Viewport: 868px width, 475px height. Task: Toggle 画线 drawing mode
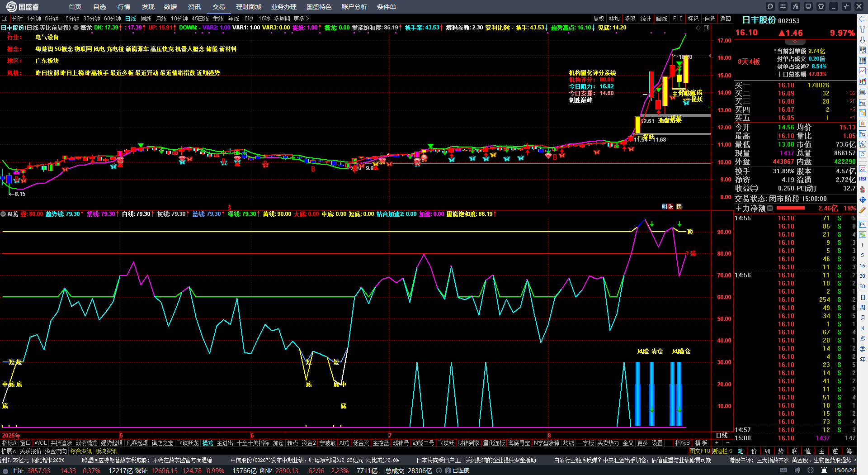[x=662, y=19]
